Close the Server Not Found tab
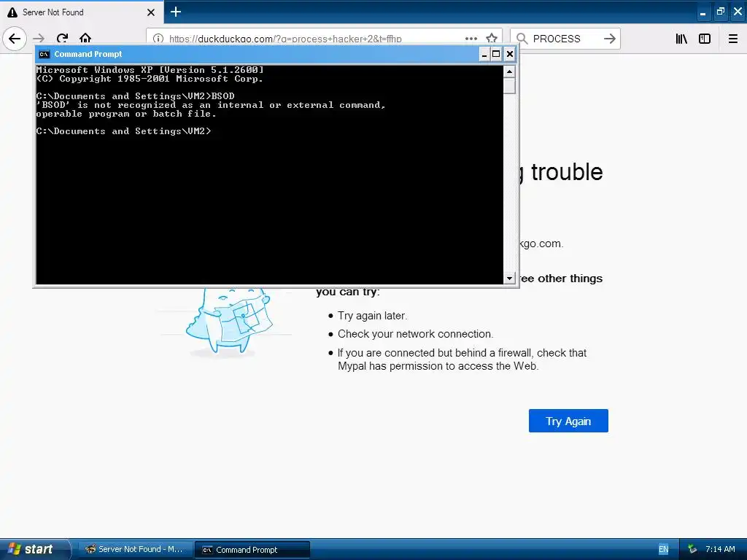Viewport: 747px width, 560px height. click(151, 12)
